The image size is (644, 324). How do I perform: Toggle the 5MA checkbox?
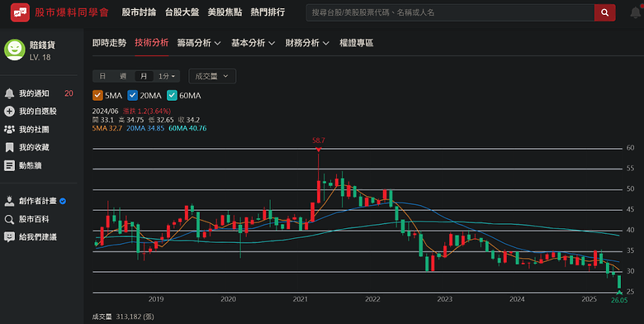tap(97, 95)
